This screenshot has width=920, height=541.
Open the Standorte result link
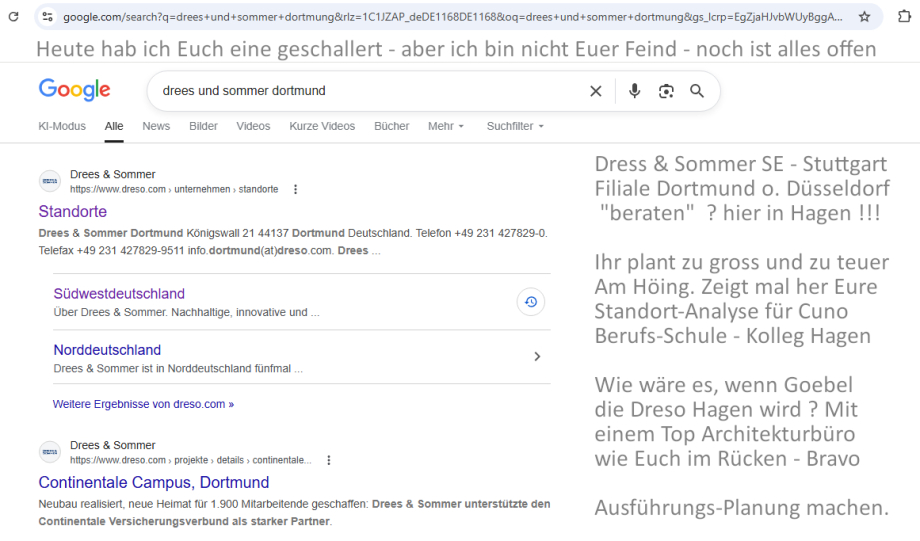(73, 211)
